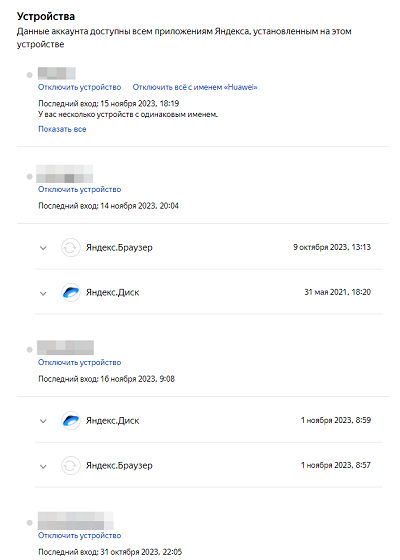Disconnect the device last seen 14 ноября 2023
The image size is (400, 560).
[x=80, y=189]
